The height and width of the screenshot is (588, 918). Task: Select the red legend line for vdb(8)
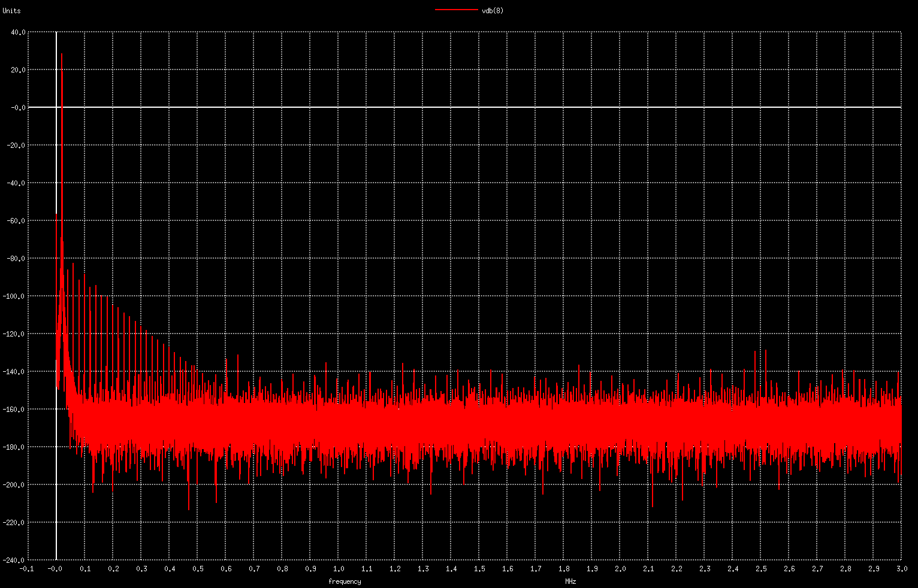click(456, 10)
